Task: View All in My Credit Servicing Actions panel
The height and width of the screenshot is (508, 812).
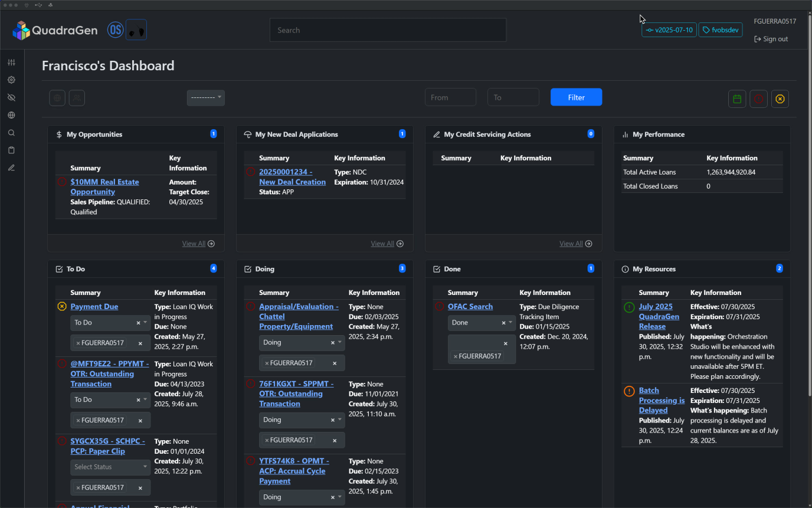Action: point(576,244)
